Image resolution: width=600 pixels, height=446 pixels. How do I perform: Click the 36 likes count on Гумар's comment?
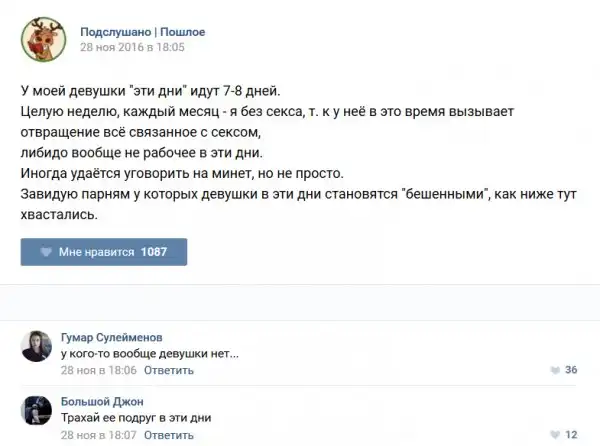571,371
